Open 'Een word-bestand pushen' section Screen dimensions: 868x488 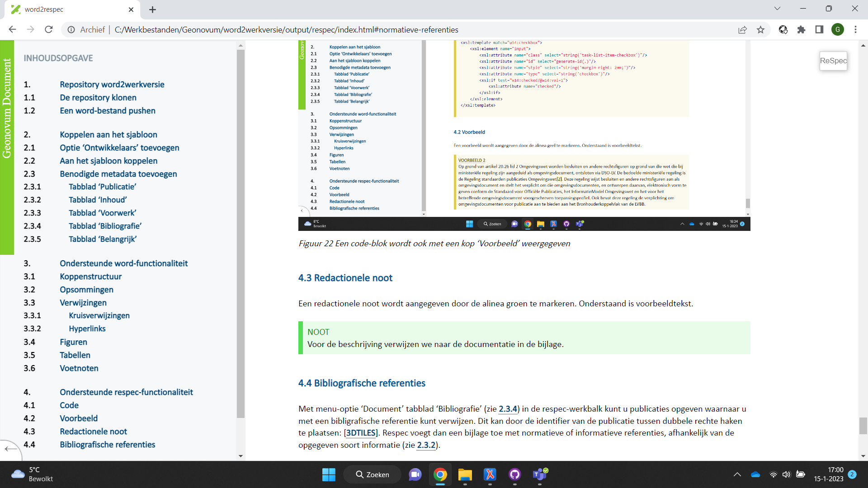(x=108, y=111)
